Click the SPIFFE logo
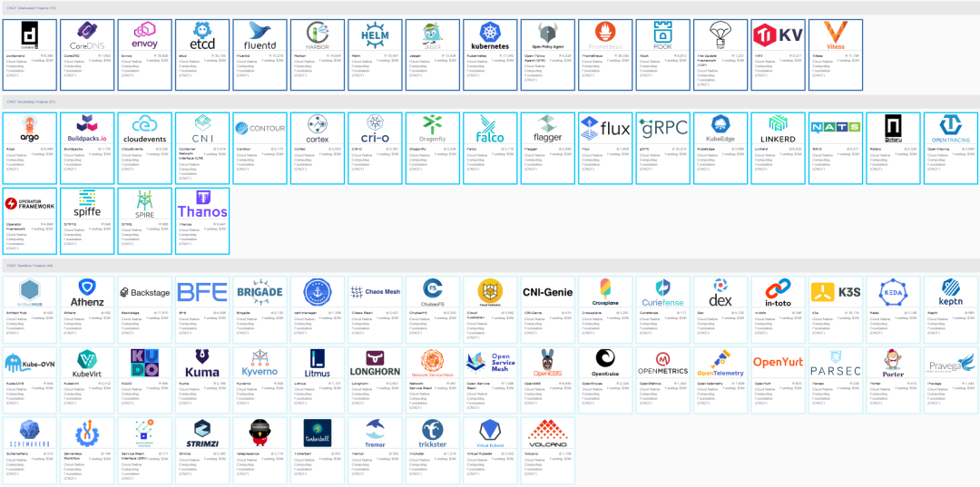This screenshot has width=980, height=487. tap(87, 203)
